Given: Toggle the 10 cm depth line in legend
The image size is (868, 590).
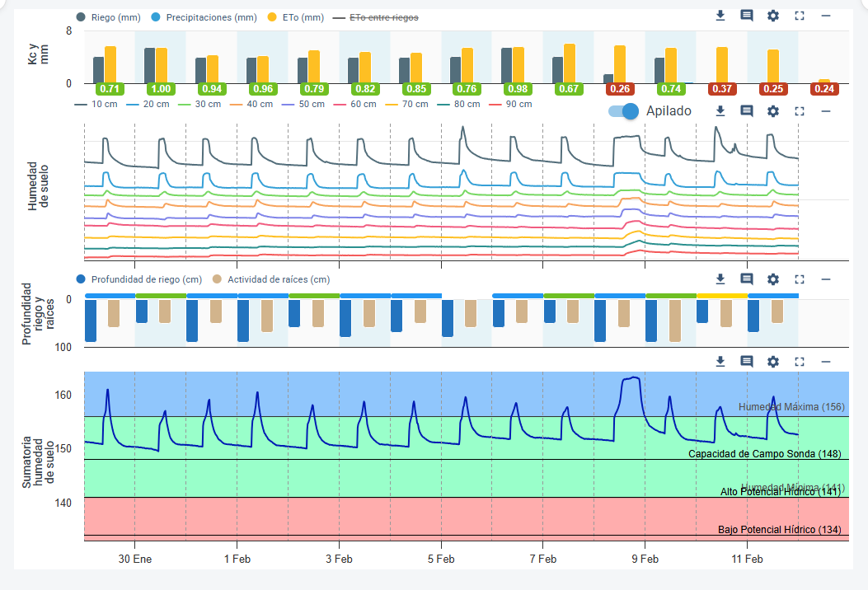Looking at the screenshot, I should tap(96, 105).
